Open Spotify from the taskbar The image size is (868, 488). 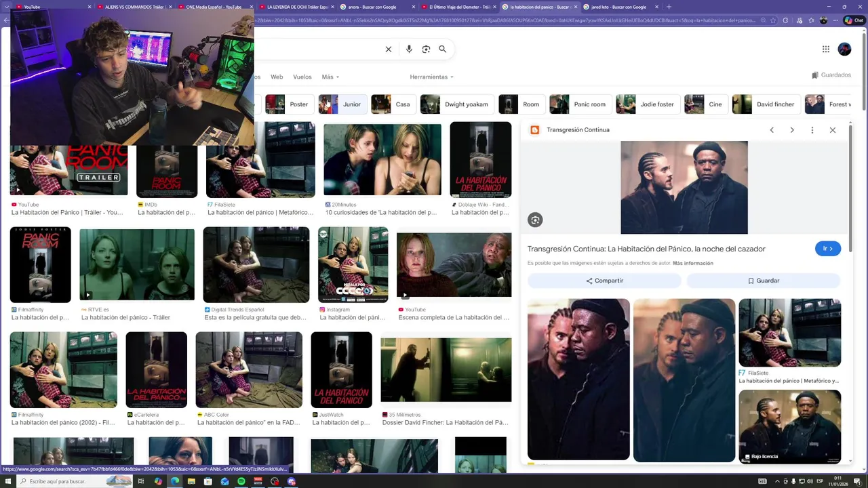[241, 481]
